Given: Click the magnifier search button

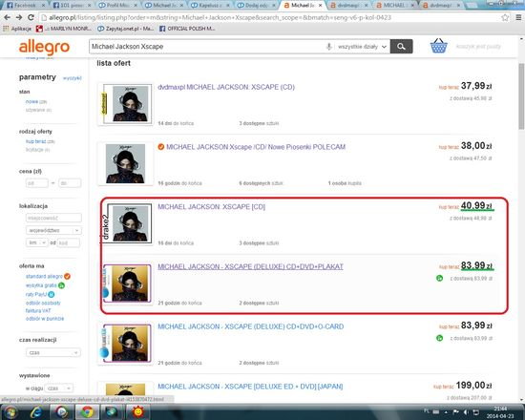Looking at the screenshot, I should [402, 46].
